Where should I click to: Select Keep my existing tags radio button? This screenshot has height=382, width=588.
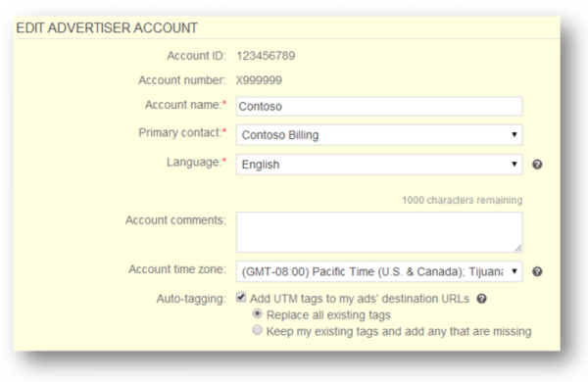pyautogui.click(x=257, y=330)
